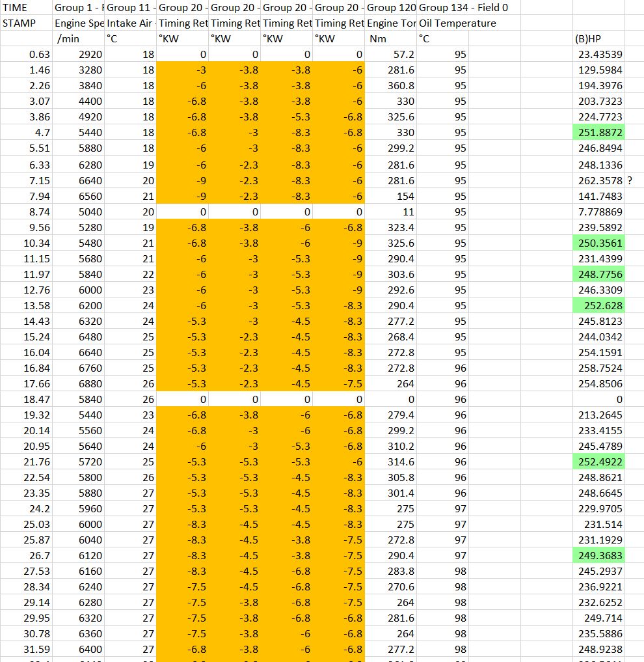644x662 pixels.
Task: Select the green cell 250.3561
Action: [598, 243]
